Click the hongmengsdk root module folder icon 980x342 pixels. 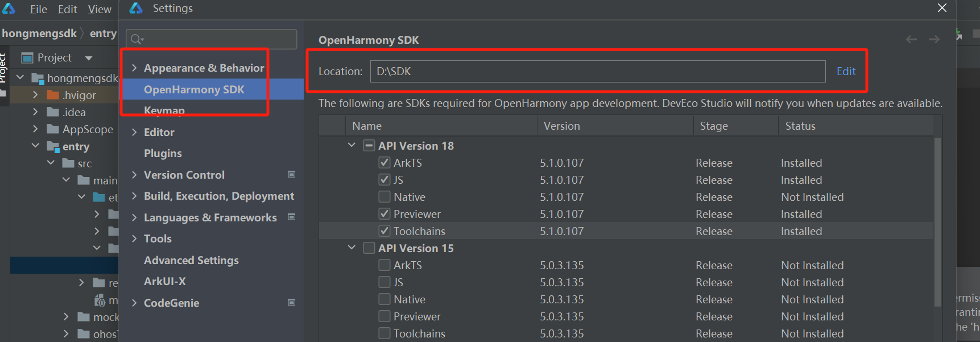pos(38,78)
